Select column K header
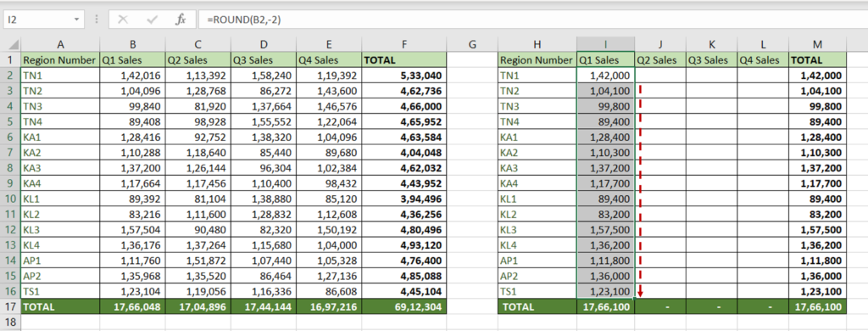This screenshot has width=868, height=331. (711, 44)
